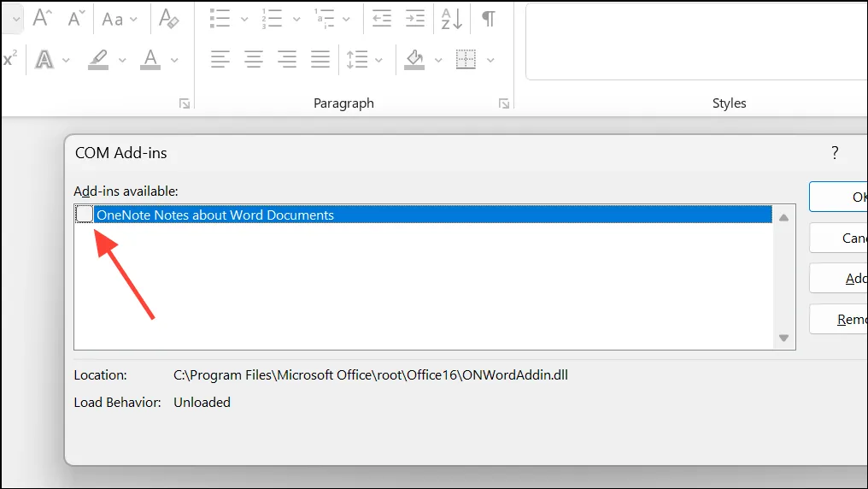Viewport: 868px width, 489px height.
Task: Decrease paragraph indent
Action: [x=381, y=19]
